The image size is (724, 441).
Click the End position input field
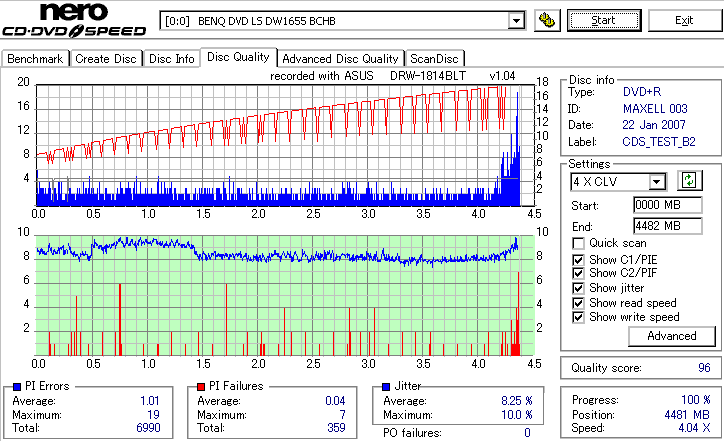[x=668, y=226]
